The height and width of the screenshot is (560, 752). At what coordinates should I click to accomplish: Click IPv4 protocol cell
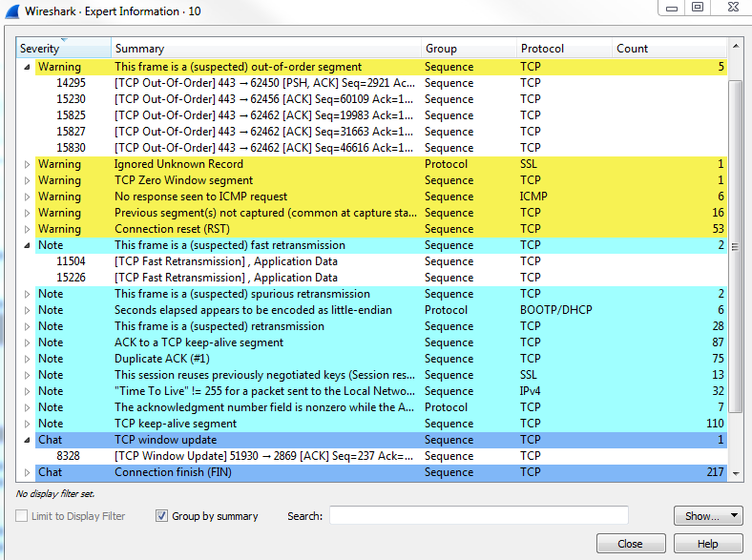pyautogui.click(x=530, y=391)
